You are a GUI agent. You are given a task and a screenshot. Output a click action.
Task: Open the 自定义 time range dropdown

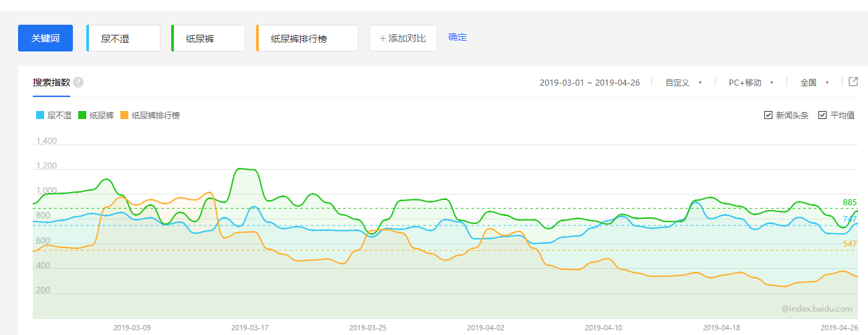[683, 82]
